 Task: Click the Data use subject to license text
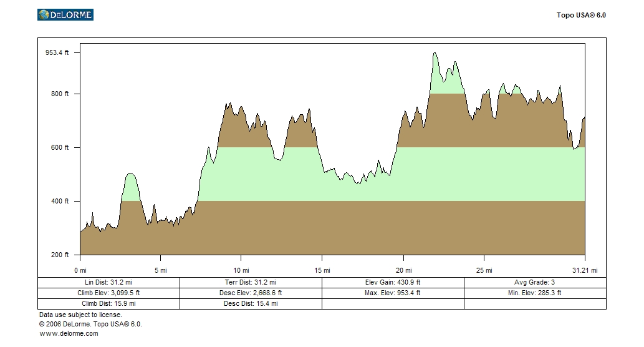(80, 315)
